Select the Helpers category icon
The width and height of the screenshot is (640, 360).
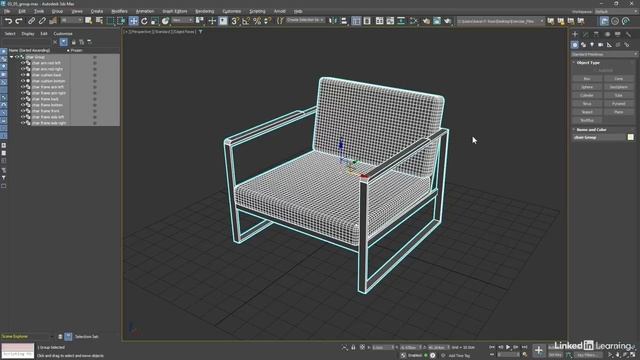[x=609, y=44]
